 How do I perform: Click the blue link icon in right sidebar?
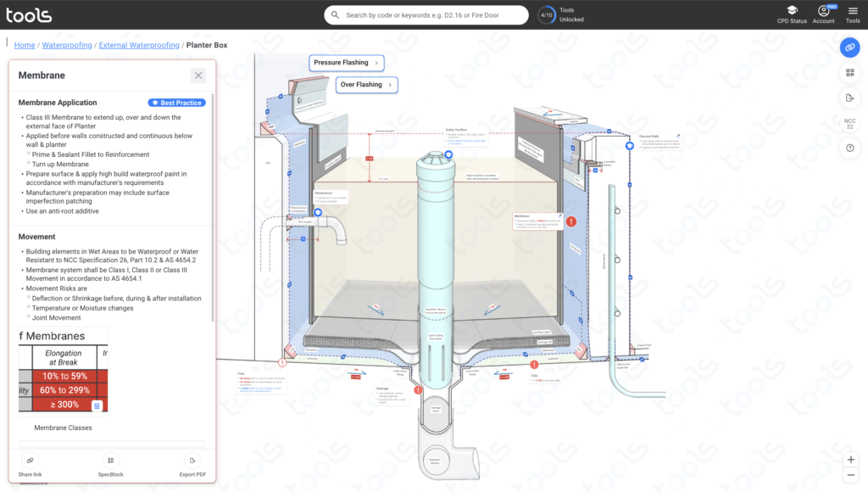pos(849,48)
